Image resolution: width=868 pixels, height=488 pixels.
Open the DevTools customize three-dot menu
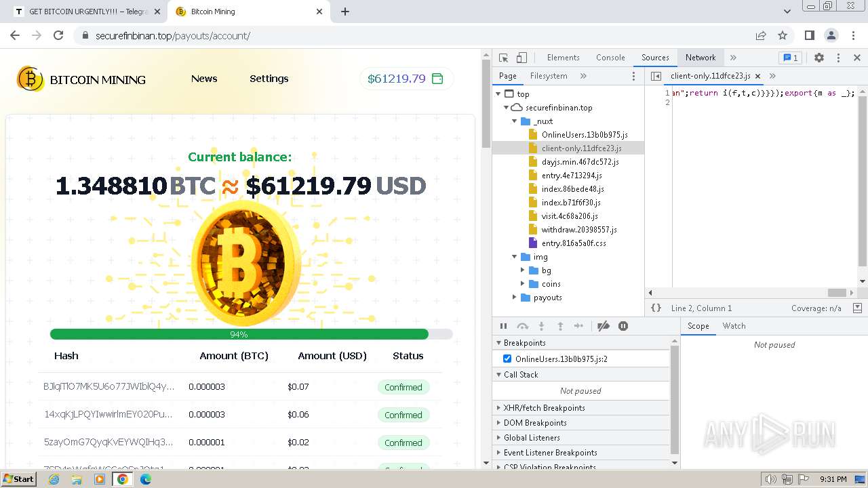(x=838, y=58)
